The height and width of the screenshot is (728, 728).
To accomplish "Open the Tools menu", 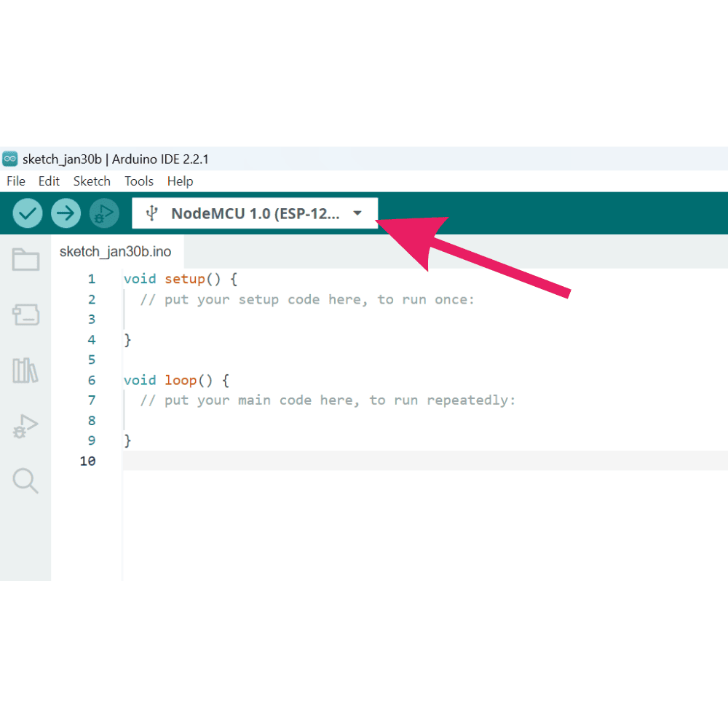I will [x=139, y=181].
